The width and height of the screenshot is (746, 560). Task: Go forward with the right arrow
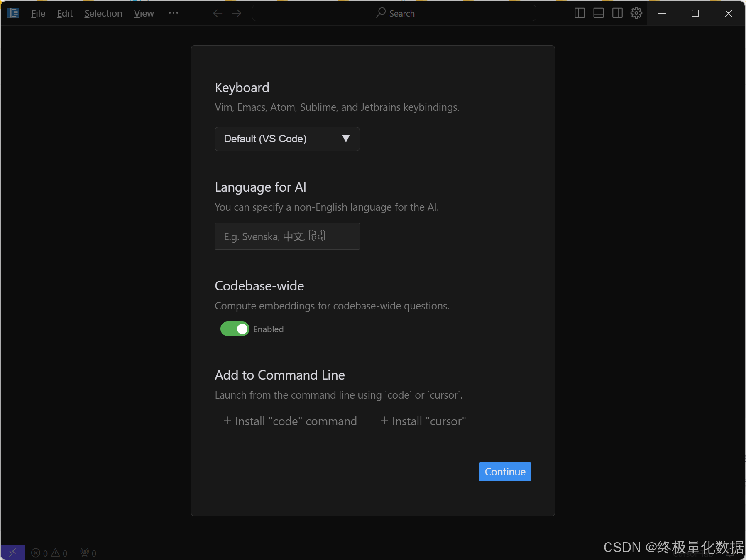pyautogui.click(x=237, y=13)
